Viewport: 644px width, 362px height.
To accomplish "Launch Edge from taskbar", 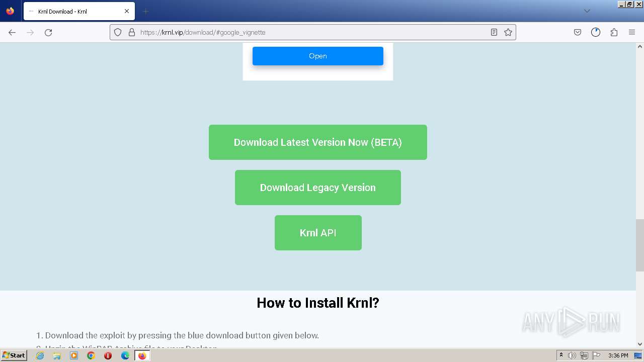I will [125, 355].
